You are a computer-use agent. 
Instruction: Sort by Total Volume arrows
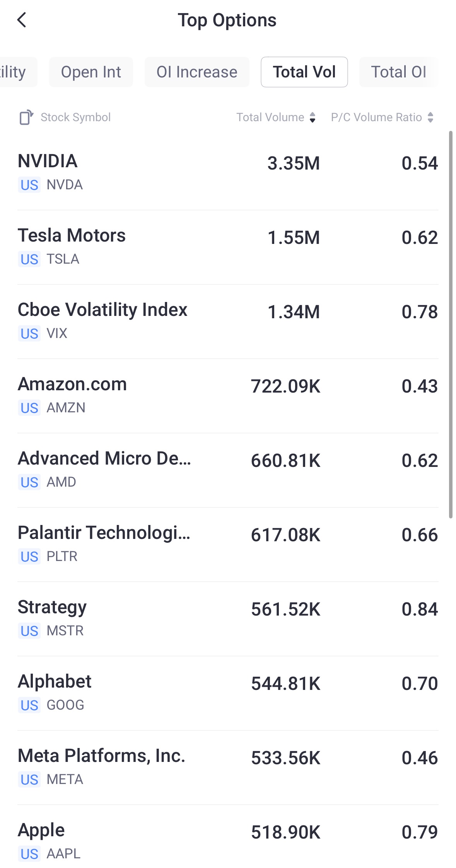tap(313, 117)
